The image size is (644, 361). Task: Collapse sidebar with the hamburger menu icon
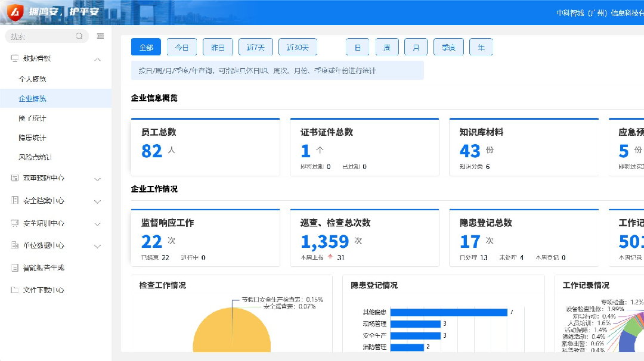click(x=100, y=36)
